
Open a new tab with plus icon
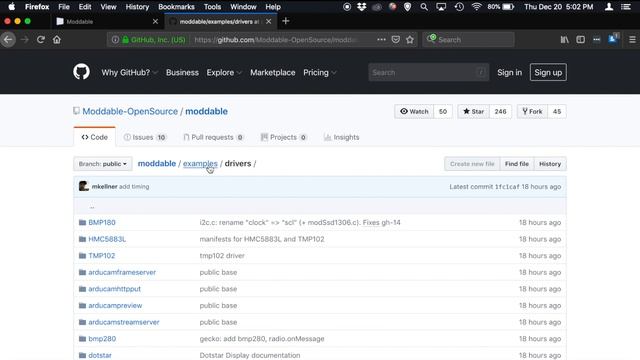[x=286, y=21]
